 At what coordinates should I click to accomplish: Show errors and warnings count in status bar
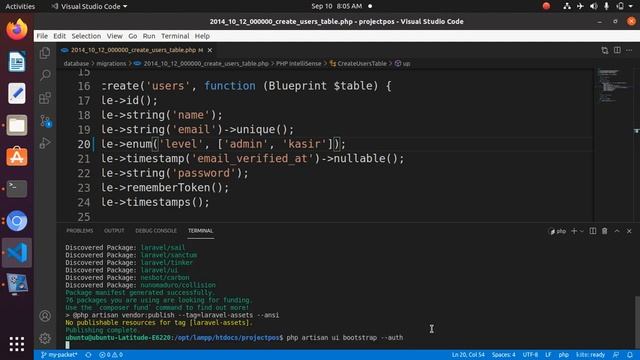click(111, 355)
